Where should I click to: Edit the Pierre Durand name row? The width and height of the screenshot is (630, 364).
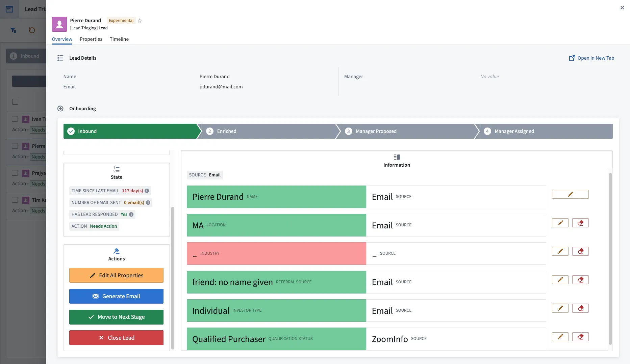(x=570, y=194)
